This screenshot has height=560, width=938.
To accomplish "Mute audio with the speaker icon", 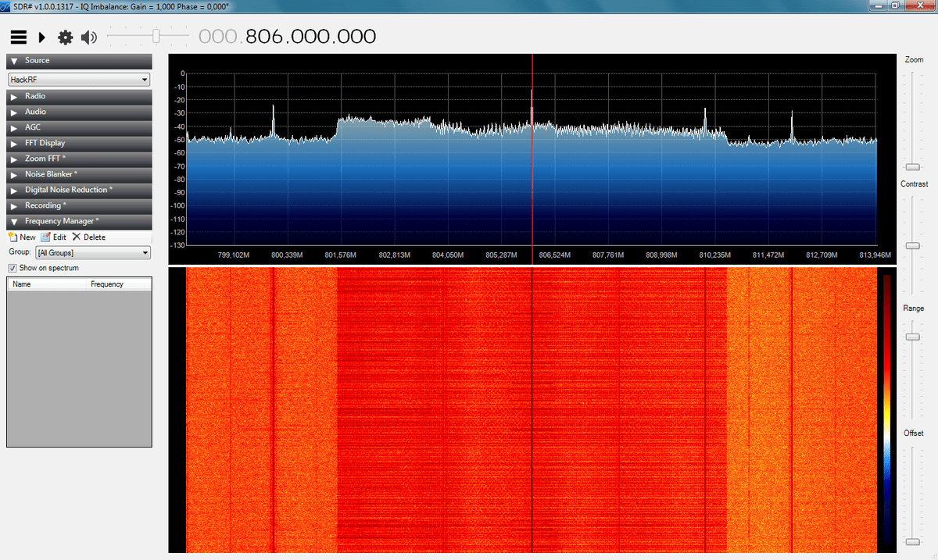I will 88,37.
